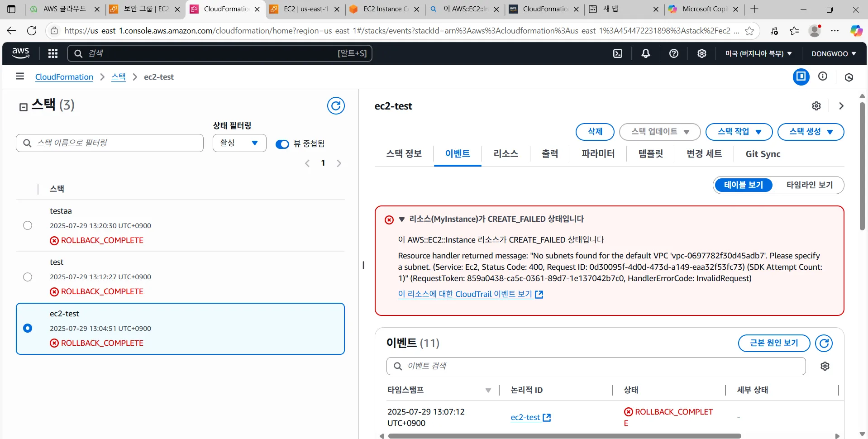Open console settings gear in top bar
This screenshot has width=868, height=439.
[x=702, y=53]
